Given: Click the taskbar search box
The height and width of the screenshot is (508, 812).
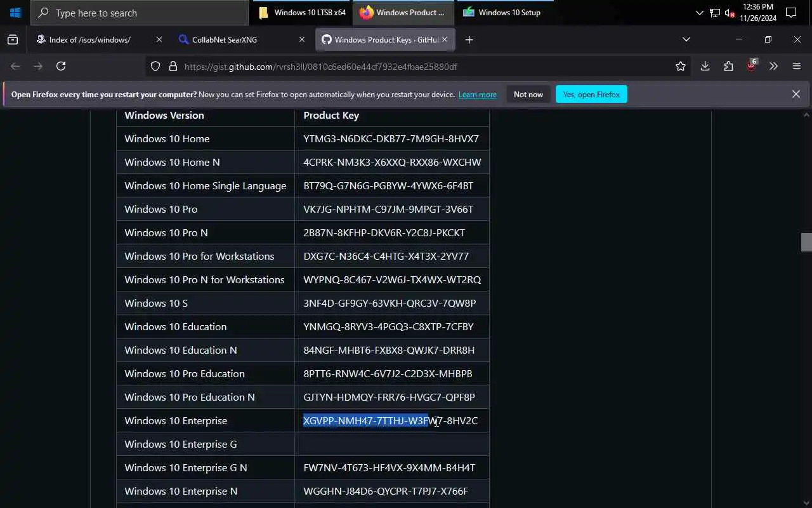Looking at the screenshot, I should (140, 13).
